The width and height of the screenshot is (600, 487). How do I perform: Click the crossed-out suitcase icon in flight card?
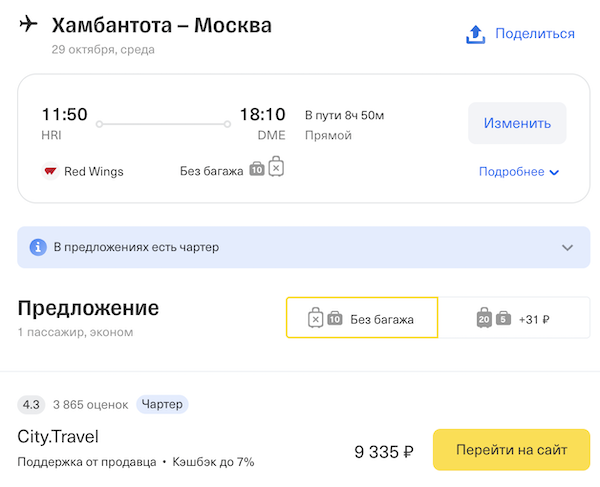pos(276,168)
